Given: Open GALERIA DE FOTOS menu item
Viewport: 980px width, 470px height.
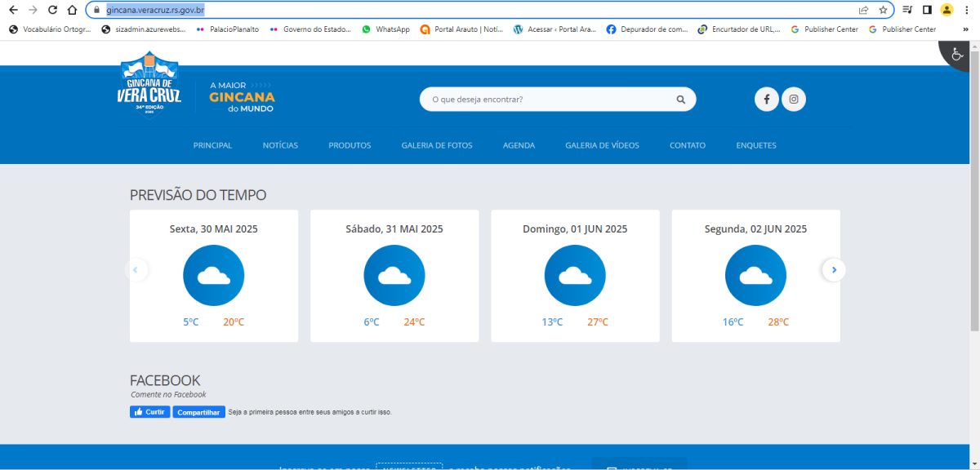Looking at the screenshot, I should pos(437,145).
